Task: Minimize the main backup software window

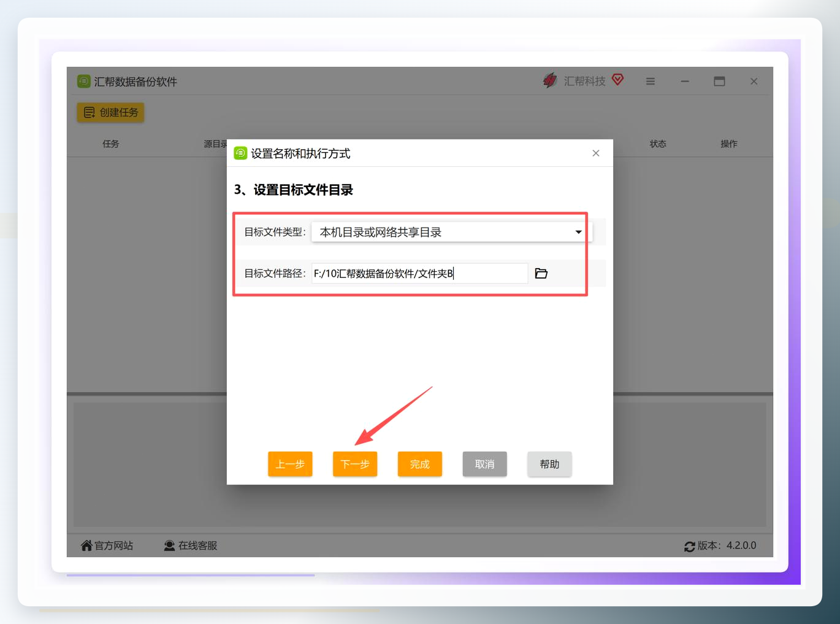Action: [685, 82]
